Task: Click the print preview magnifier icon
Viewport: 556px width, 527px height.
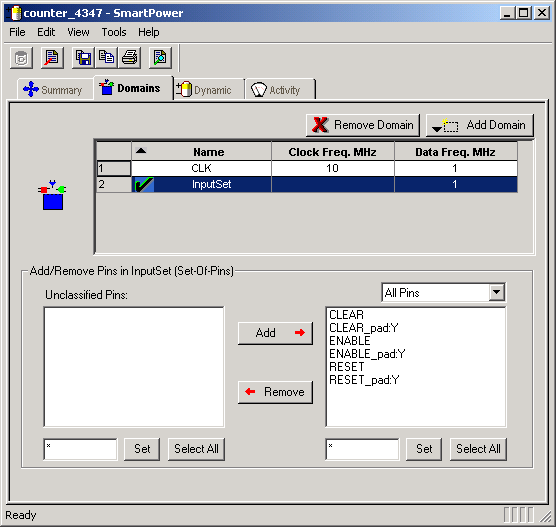Action: (x=160, y=58)
